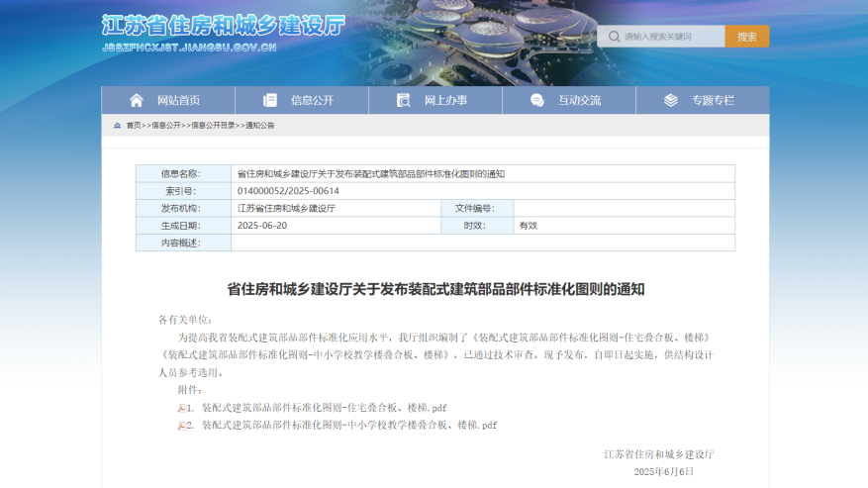Click 信息公开目录 in the breadcrumb
The height and width of the screenshot is (488, 868).
click(213, 126)
